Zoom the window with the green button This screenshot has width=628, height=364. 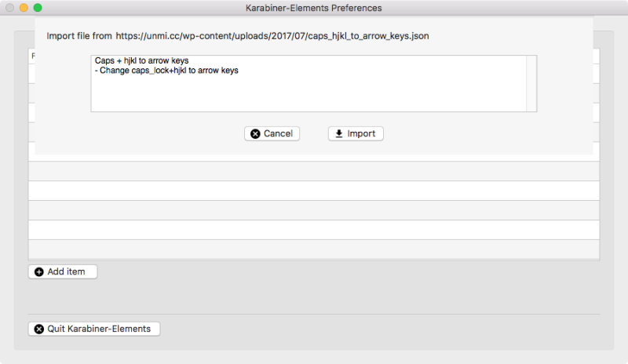pyautogui.click(x=37, y=8)
